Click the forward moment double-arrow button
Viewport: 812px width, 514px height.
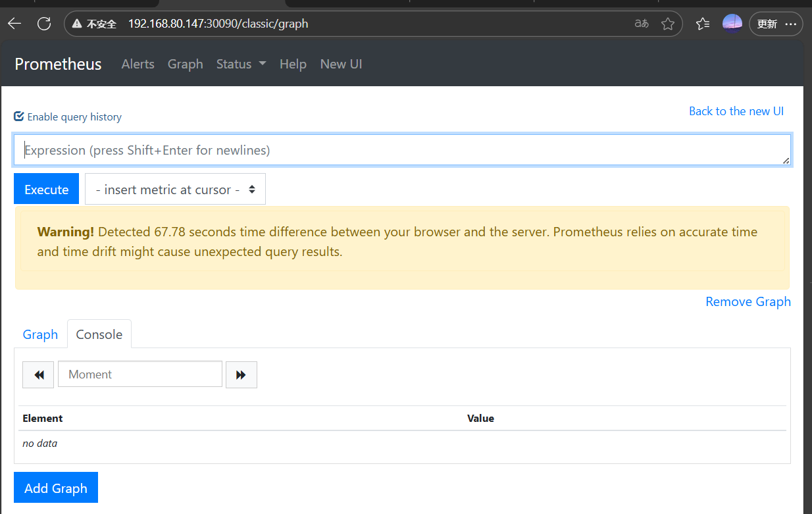(x=241, y=374)
